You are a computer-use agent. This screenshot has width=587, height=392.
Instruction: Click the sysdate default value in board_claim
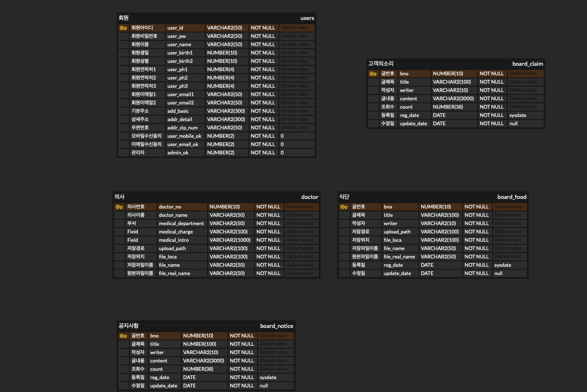(518, 115)
